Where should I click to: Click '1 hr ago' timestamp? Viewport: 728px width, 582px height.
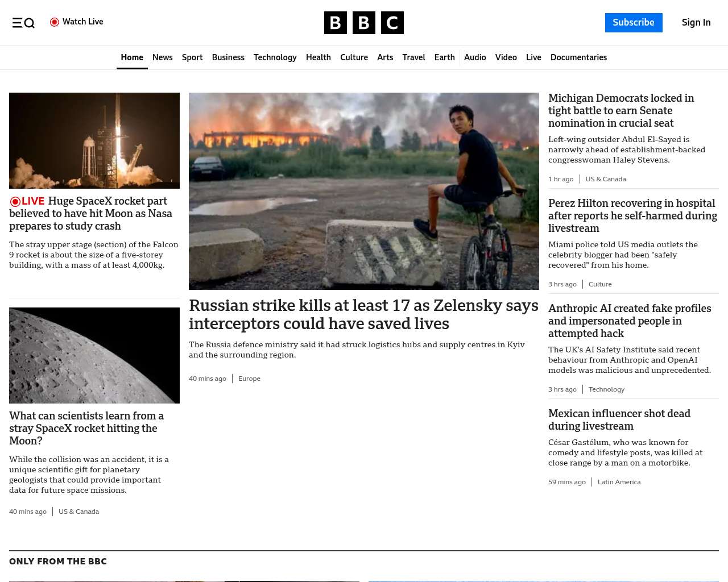pos(561,179)
